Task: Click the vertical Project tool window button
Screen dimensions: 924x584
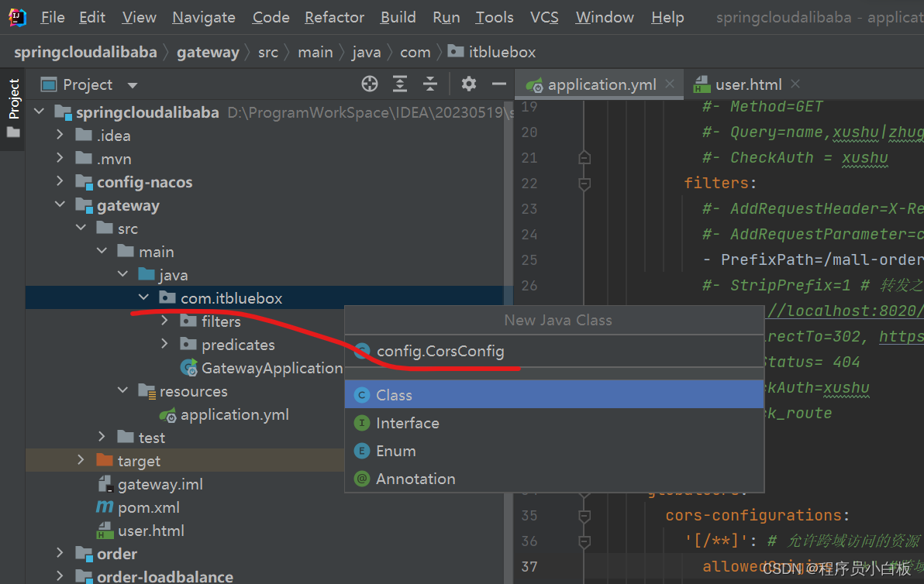Action: (13, 109)
